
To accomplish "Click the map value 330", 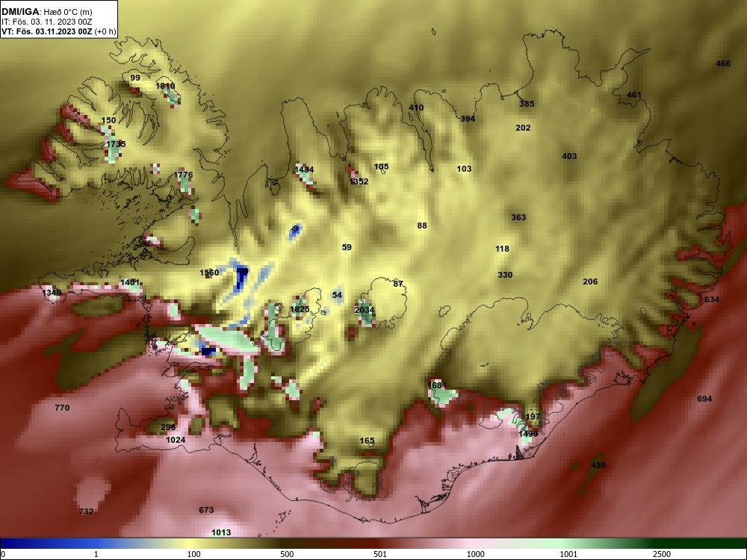I will 504,276.
